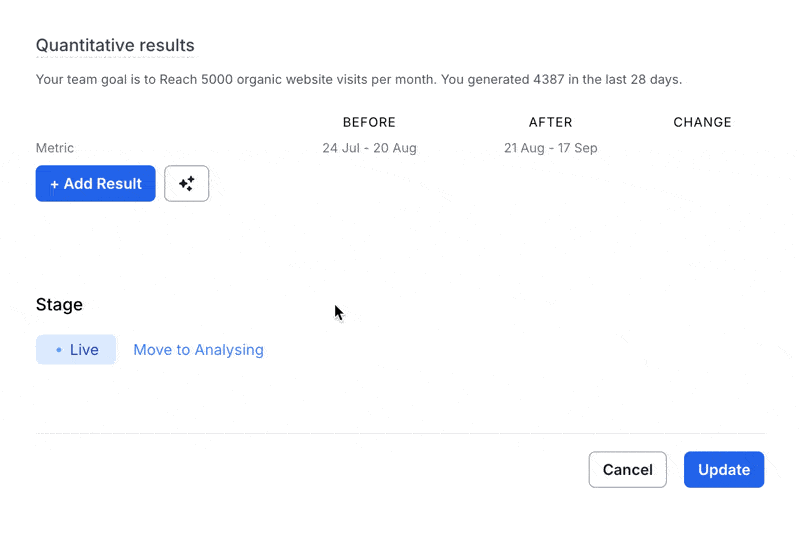Click the team goal description sentence

click(359, 80)
